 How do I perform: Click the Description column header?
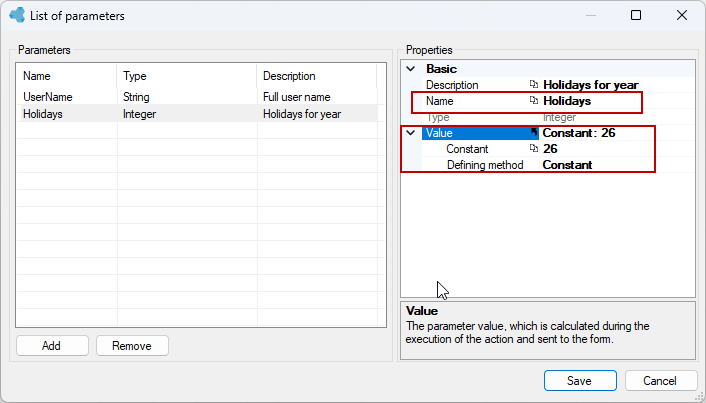317,76
